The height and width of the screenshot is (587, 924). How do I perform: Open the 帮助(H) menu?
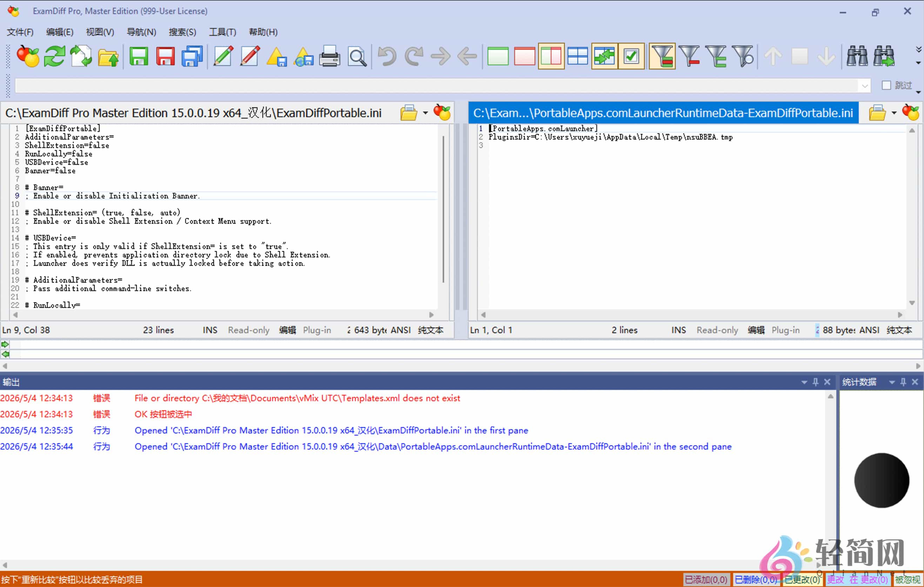click(x=263, y=32)
